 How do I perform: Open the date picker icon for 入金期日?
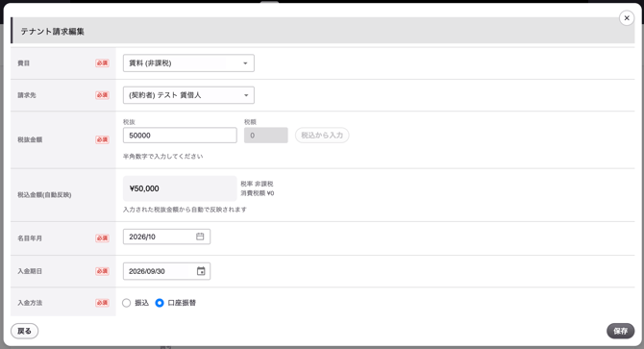tap(201, 271)
